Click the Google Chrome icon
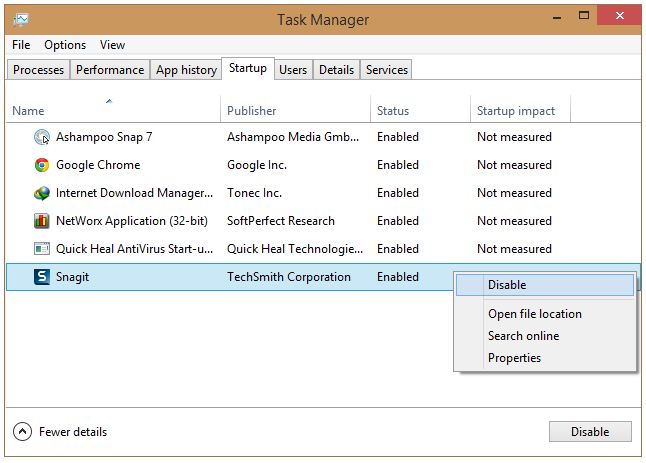Viewport: 646px width, 463px height. [x=42, y=165]
